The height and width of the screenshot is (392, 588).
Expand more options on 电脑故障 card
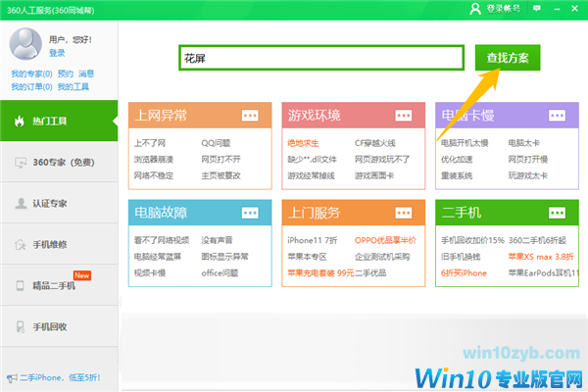[250, 213]
